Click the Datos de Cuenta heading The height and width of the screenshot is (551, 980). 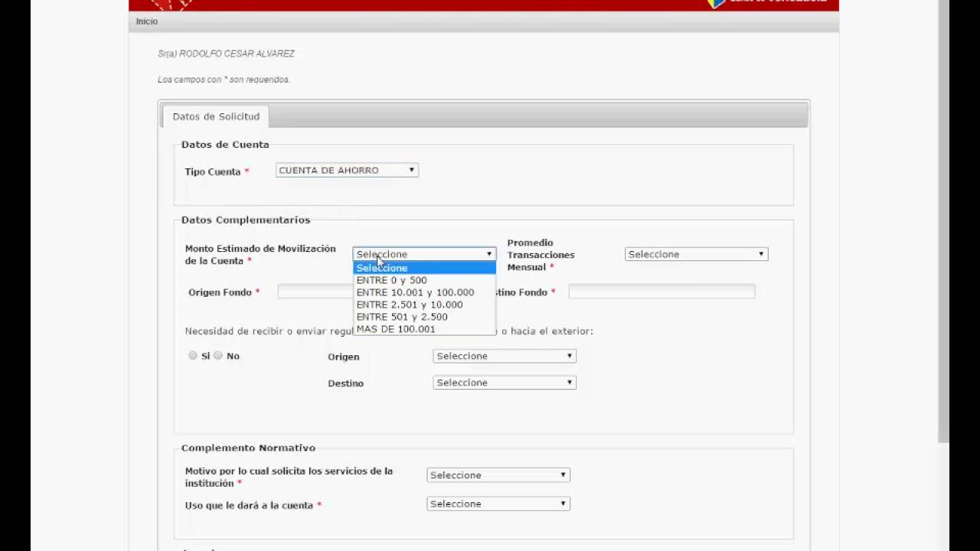pyautogui.click(x=225, y=145)
